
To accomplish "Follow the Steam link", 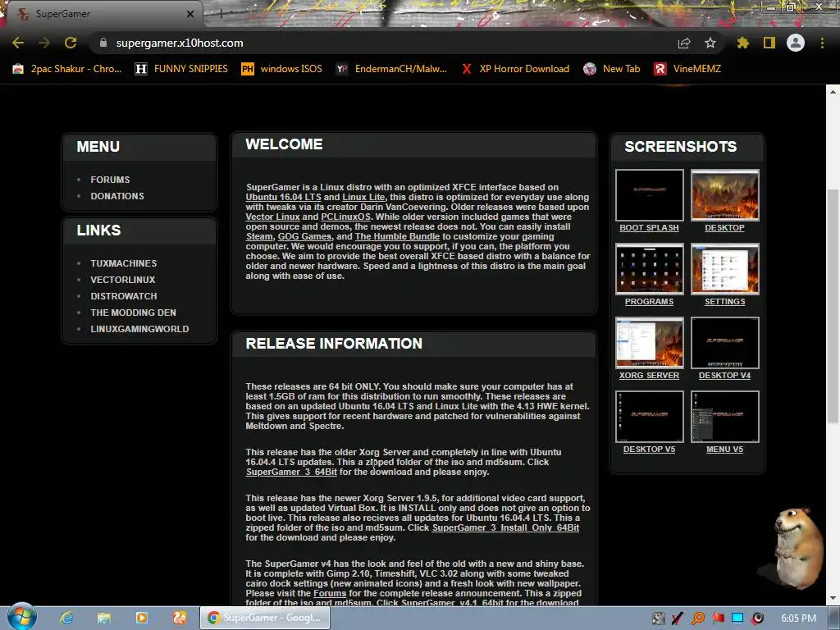I will tap(259, 236).
